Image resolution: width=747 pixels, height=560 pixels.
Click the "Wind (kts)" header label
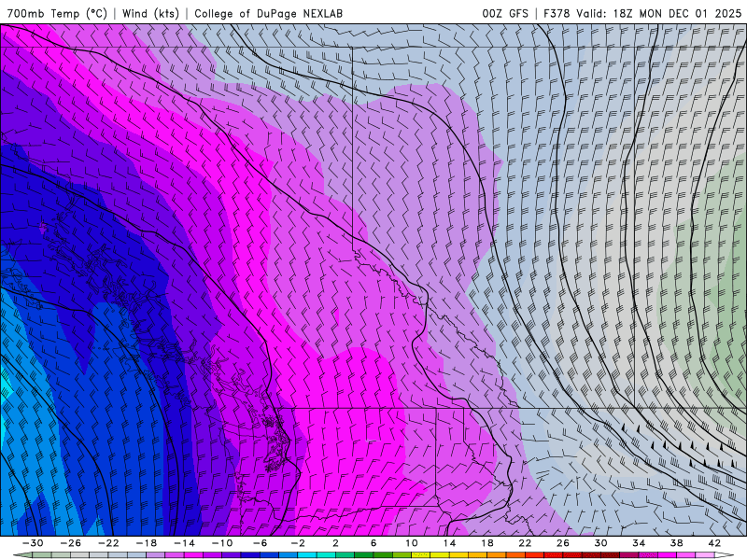150,13
